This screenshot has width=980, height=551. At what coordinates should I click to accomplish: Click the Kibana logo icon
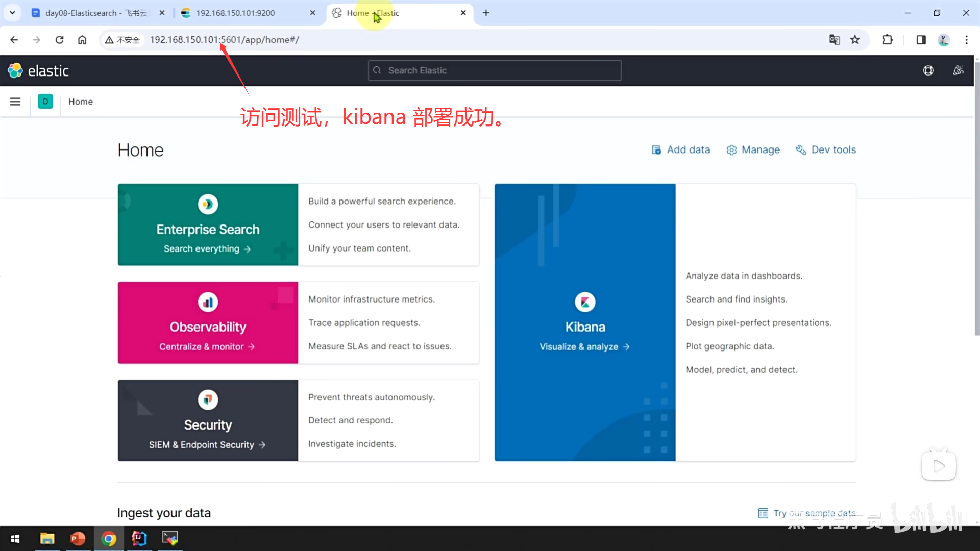(585, 302)
